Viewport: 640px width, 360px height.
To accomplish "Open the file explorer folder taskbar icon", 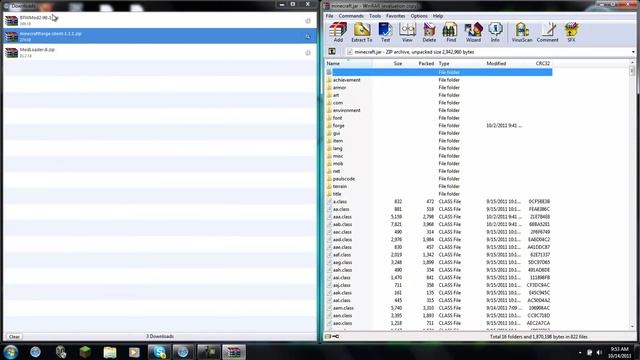I will [110, 352].
